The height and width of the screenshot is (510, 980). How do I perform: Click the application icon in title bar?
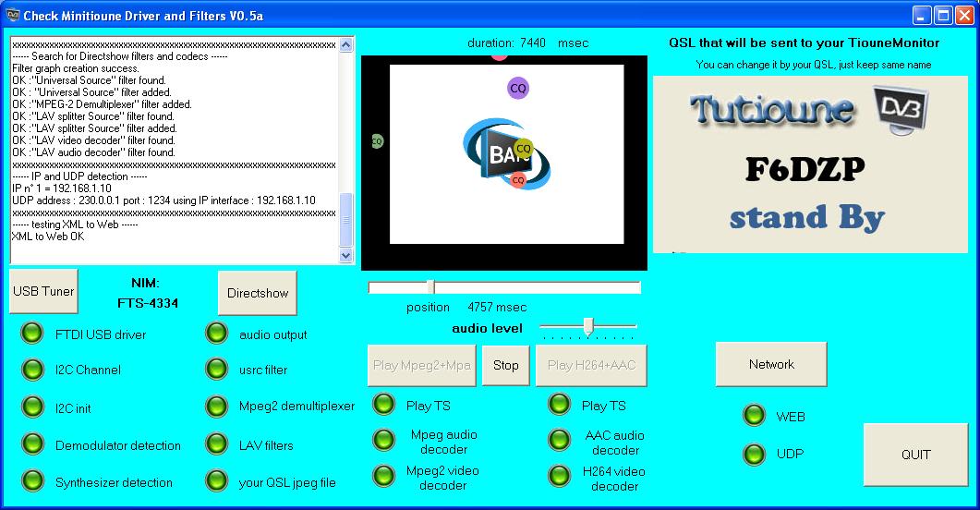pos(12,15)
